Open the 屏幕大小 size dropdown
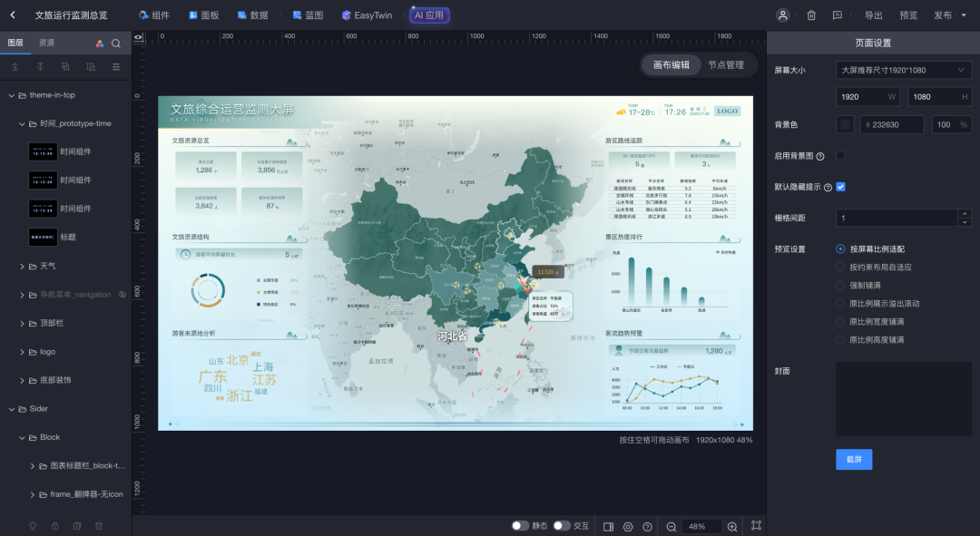 [x=904, y=70]
